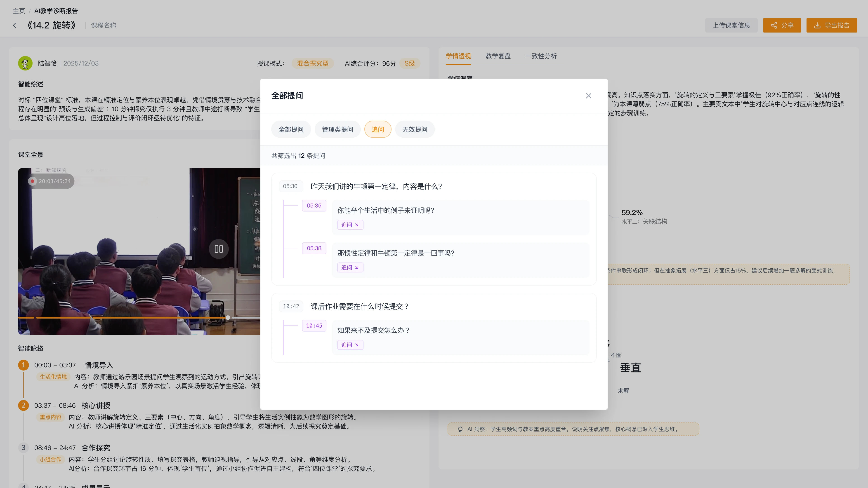
Task: Click the 小组合作 tag
Action: tap(51, 459)
